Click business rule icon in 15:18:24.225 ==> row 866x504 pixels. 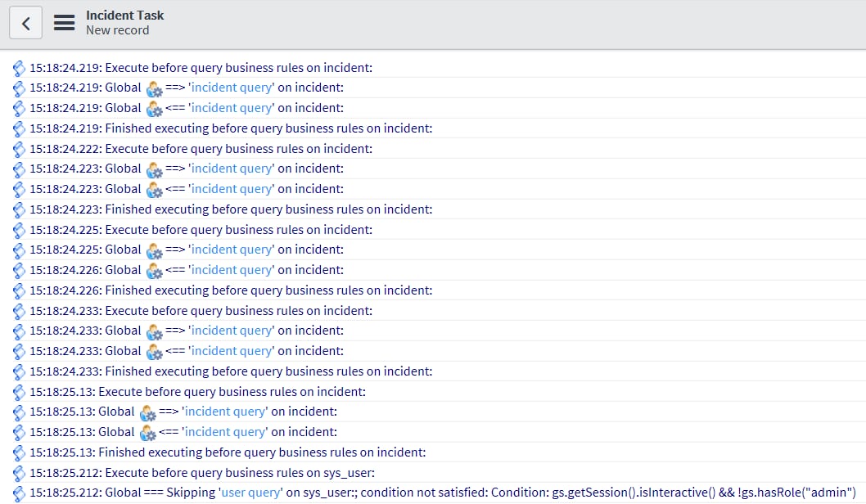coord(155,251)
